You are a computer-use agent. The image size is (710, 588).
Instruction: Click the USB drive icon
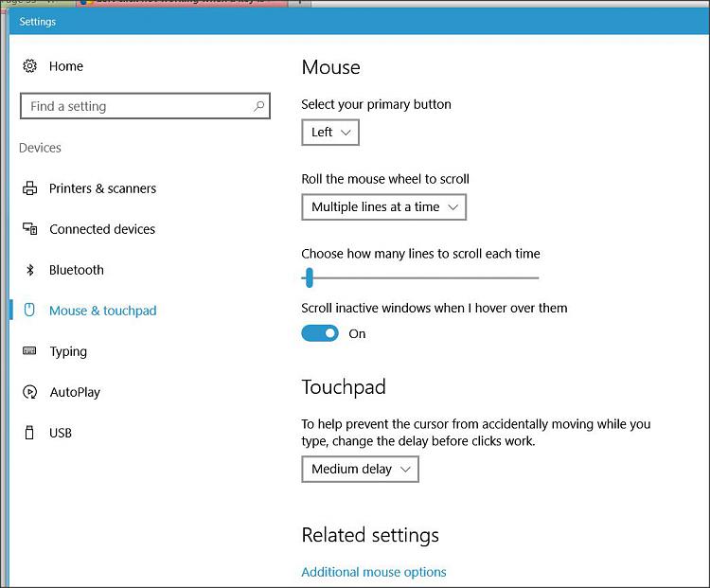coord(29,433)
